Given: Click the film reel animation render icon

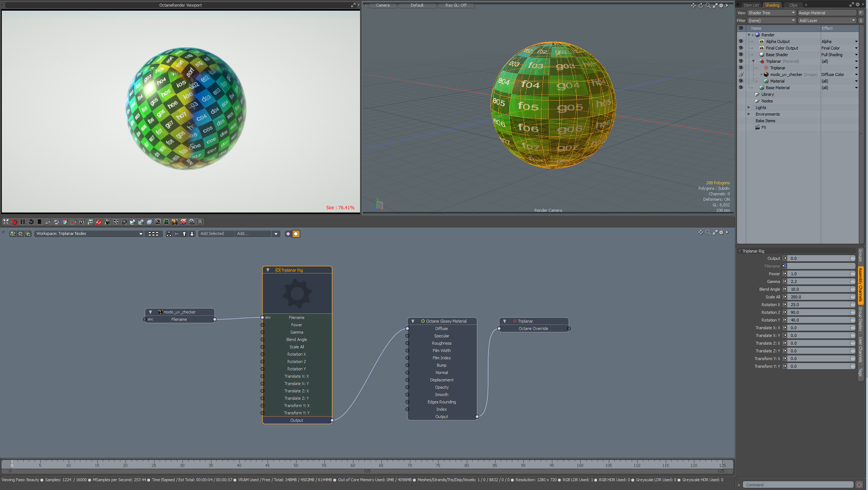Looking at the screenshot, I should click(x=192, y=222).
